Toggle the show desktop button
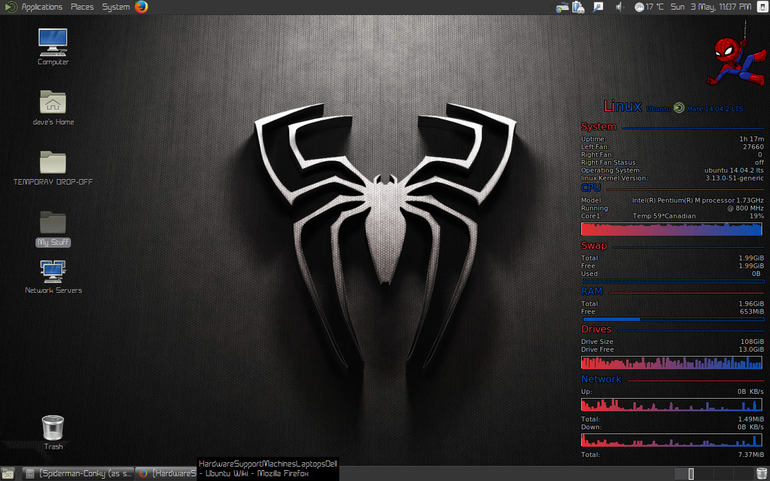Image resolution: width=770 pixels, height=481 pixels. tap(8, 474)
